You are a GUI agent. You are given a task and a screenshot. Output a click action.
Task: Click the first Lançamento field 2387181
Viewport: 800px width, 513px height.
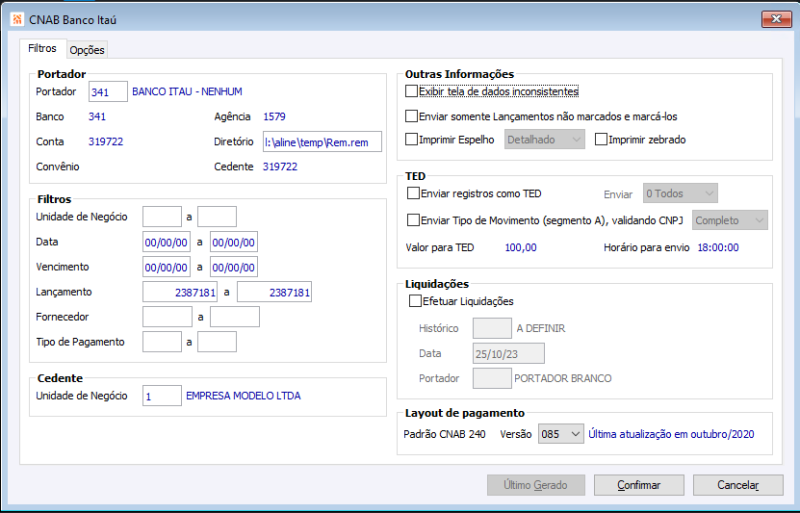pos(180,292)
